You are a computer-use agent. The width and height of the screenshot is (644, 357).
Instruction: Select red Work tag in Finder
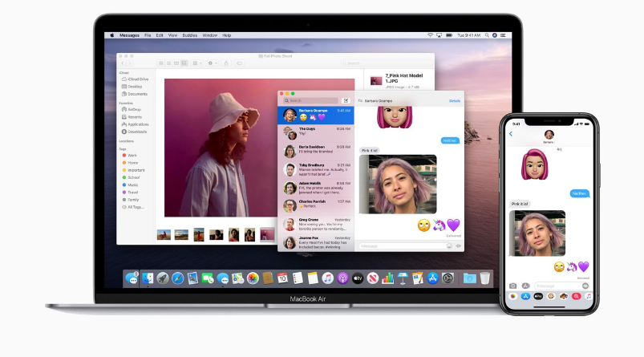[129, 156]
